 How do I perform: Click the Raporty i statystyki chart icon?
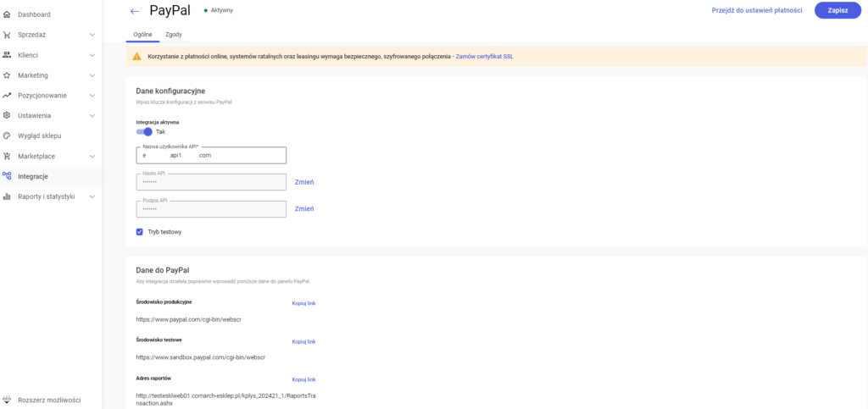point(7,196)
